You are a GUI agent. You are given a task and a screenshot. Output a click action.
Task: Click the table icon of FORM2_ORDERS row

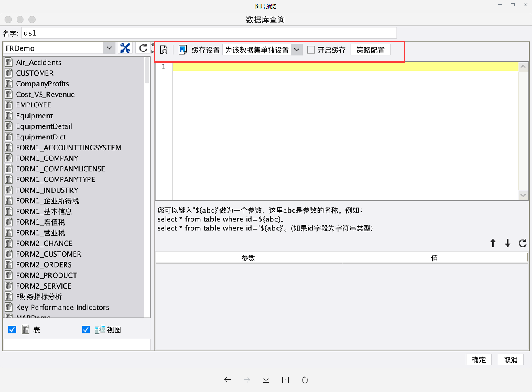click(x=9, y=264)
